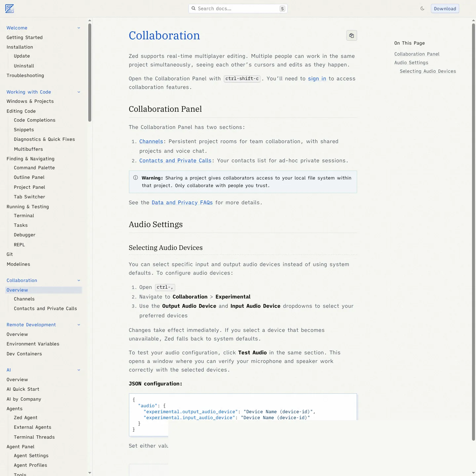Viewport: 476px width, 476px height.
Task: Open Command Palette sidebar item
Action: [34, 168]
